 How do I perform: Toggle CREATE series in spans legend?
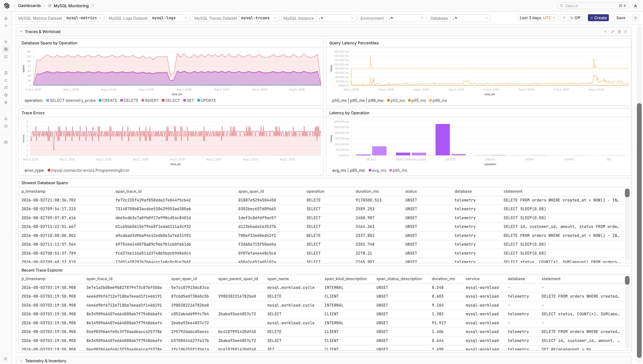(x=108, y=101)
